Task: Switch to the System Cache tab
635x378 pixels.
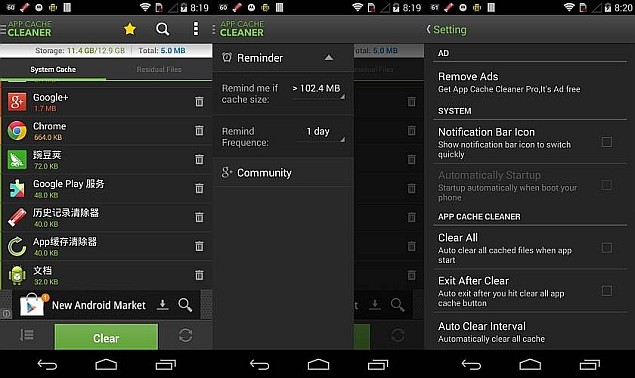Action: (x=53, y=70)
